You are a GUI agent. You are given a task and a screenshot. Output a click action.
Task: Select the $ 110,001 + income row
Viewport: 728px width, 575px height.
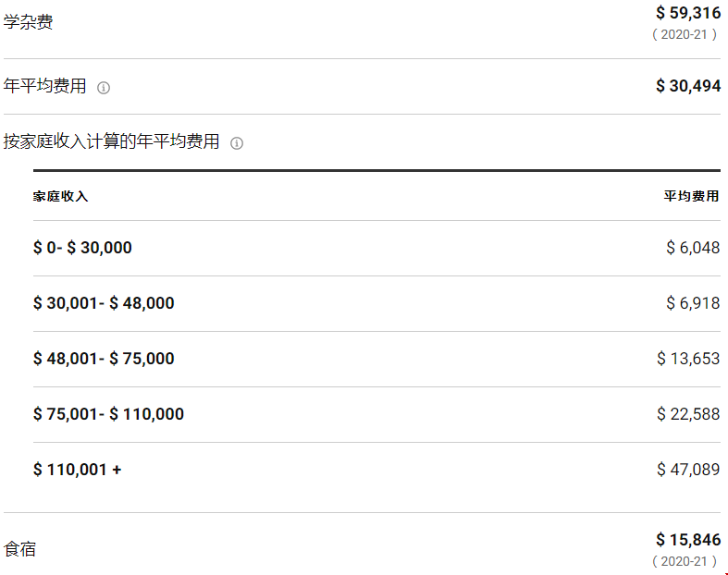pyautogui.click(x=376, y=470)
